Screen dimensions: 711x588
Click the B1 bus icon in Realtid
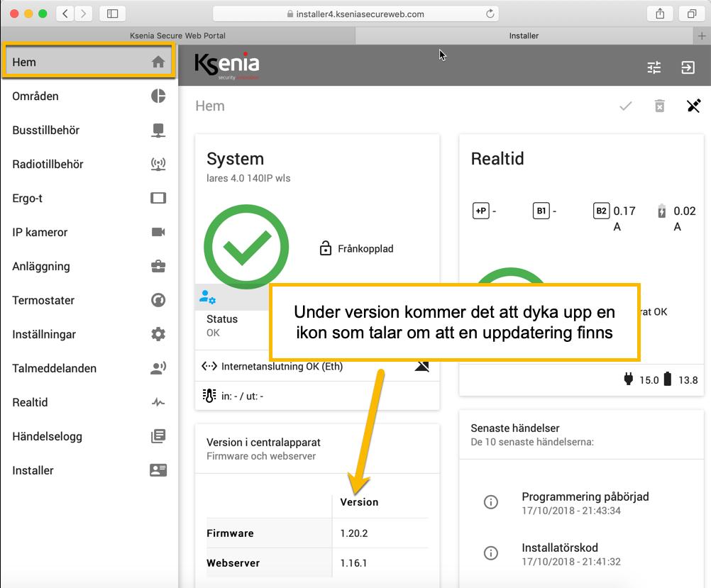tap(541, 211)
